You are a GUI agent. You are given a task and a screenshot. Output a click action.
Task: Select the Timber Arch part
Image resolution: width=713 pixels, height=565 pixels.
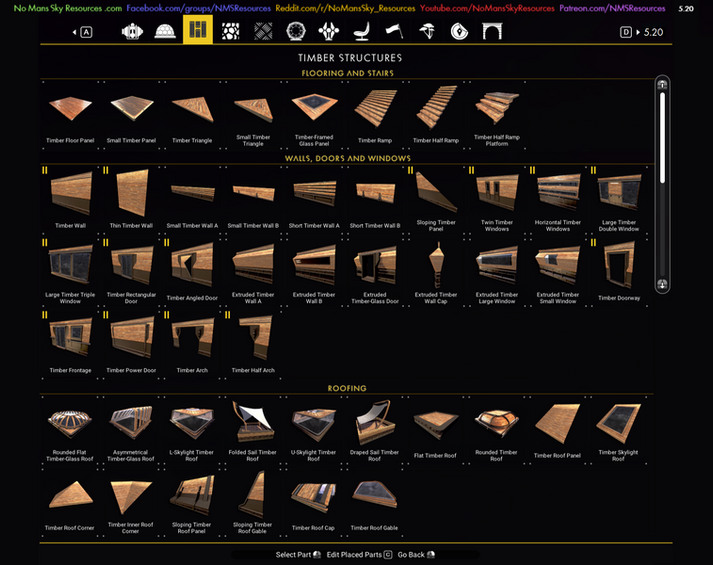coord(192,345)
